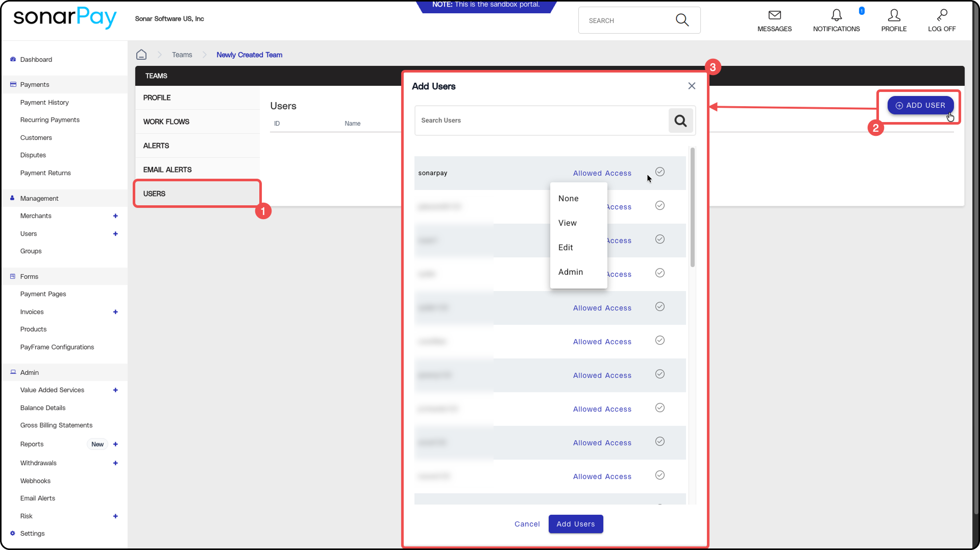Image resolution: width=980 pixels, height=550 pixels.
Task: Click the plus icon next to Risk
Action: (115, 516)
